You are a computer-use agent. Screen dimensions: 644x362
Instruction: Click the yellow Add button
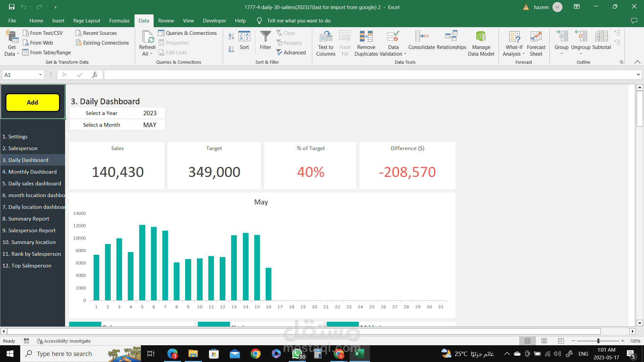[x=33, y=102]
